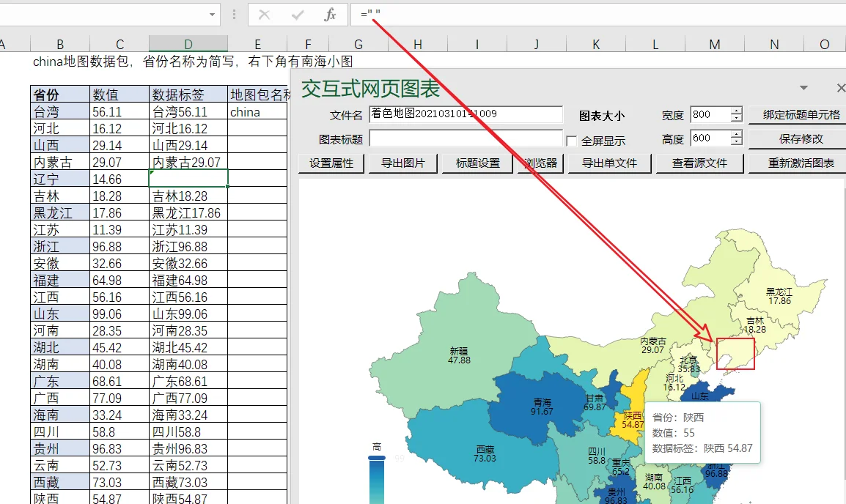Click the blue legend slider handle
This screenshot has width=846, height=504.
pyautogui.click(x=377, y=458)
